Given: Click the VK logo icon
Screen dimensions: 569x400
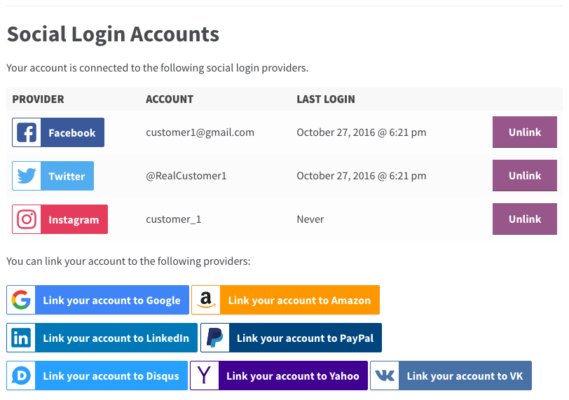Looking at the screenshot, I should [385, 376].
